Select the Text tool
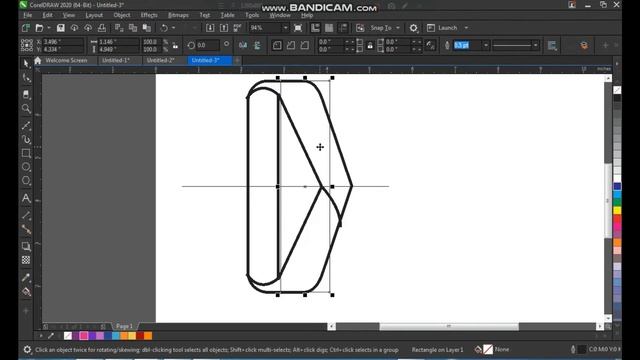Screen dimensions: 640x360 pos(26,198)
